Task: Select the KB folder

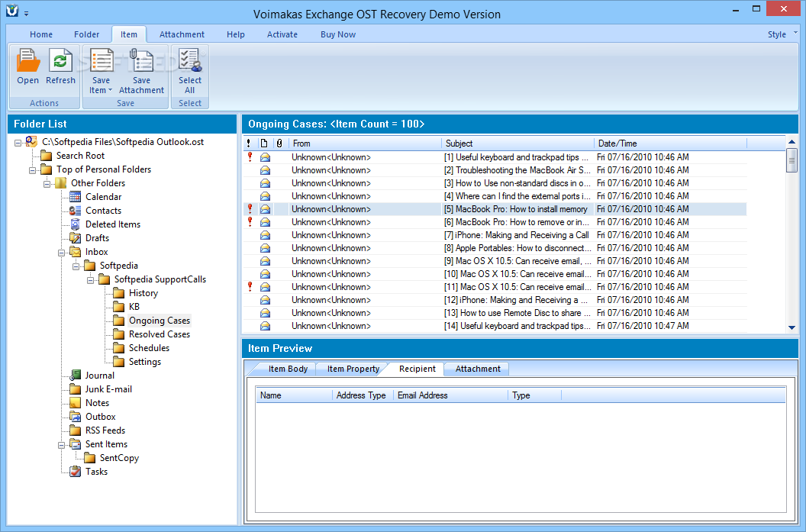Action: tap(134, 307)
